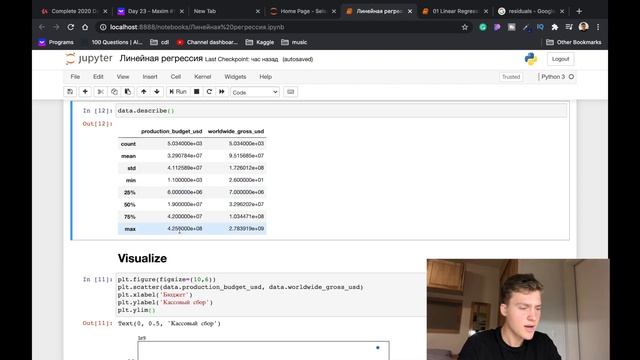Click the data.describe() code cell

tap(342, 111)
